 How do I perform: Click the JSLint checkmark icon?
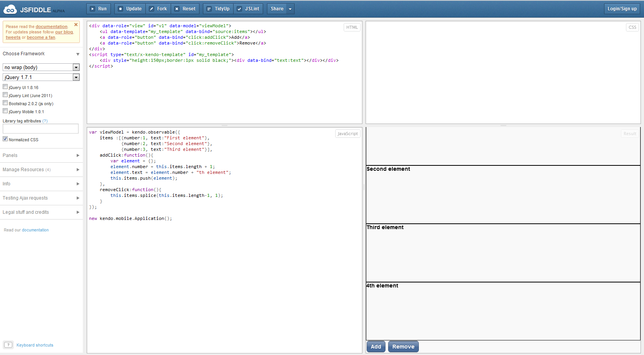tap(239, 9)
